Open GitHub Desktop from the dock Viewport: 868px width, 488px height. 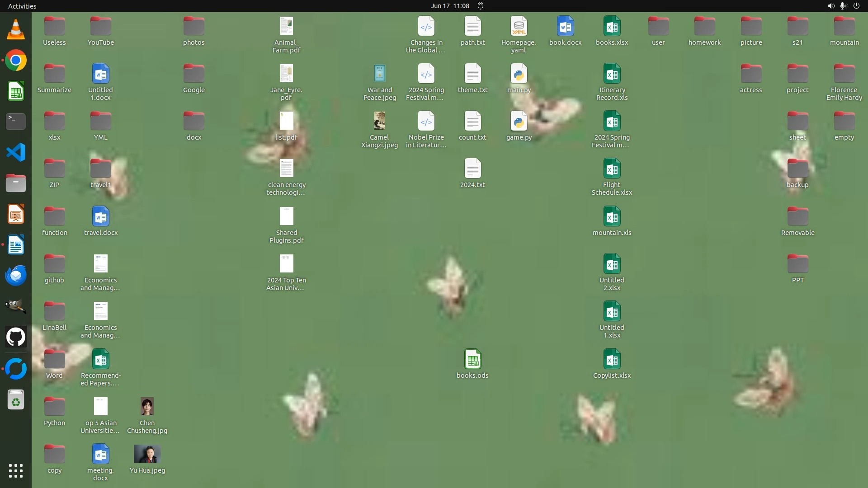point(16,337)
